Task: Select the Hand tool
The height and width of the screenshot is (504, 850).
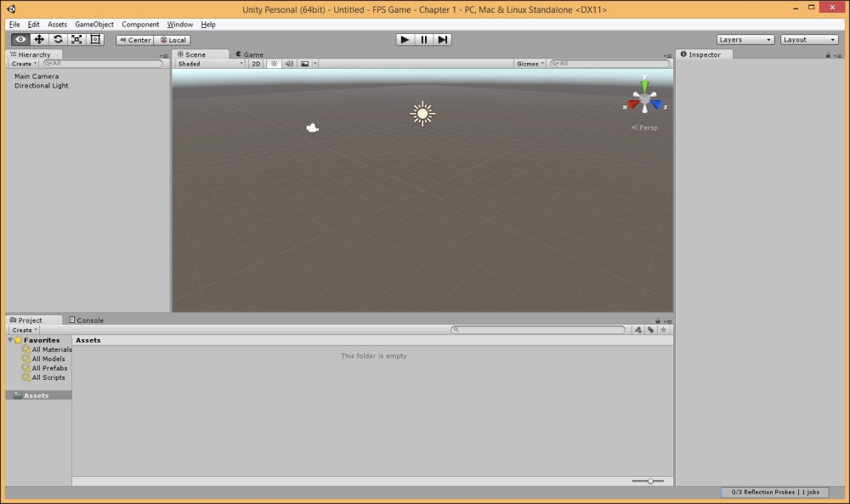Action: [20, 39]
